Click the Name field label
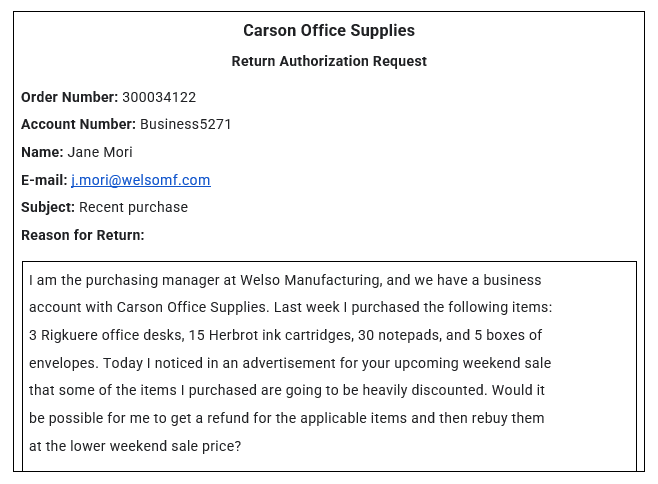 [x=42, y=152]
